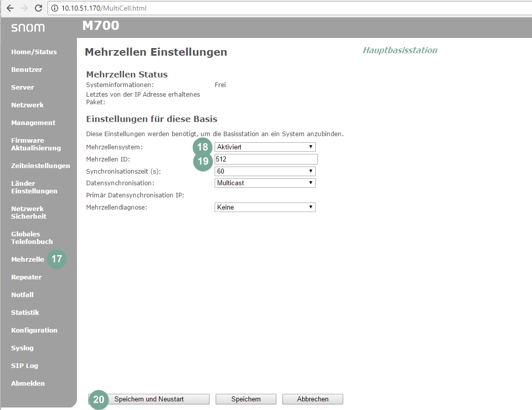Open SIP Log from the sidebar
Screen dimensions: 532x410
tap(24, 366)
